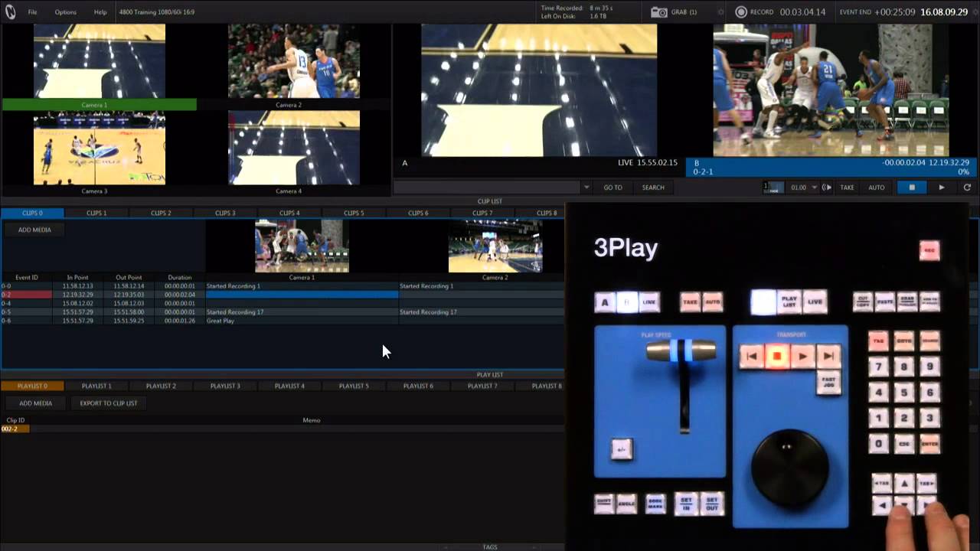Click the software AUTO button

click(x=876, y=187)
